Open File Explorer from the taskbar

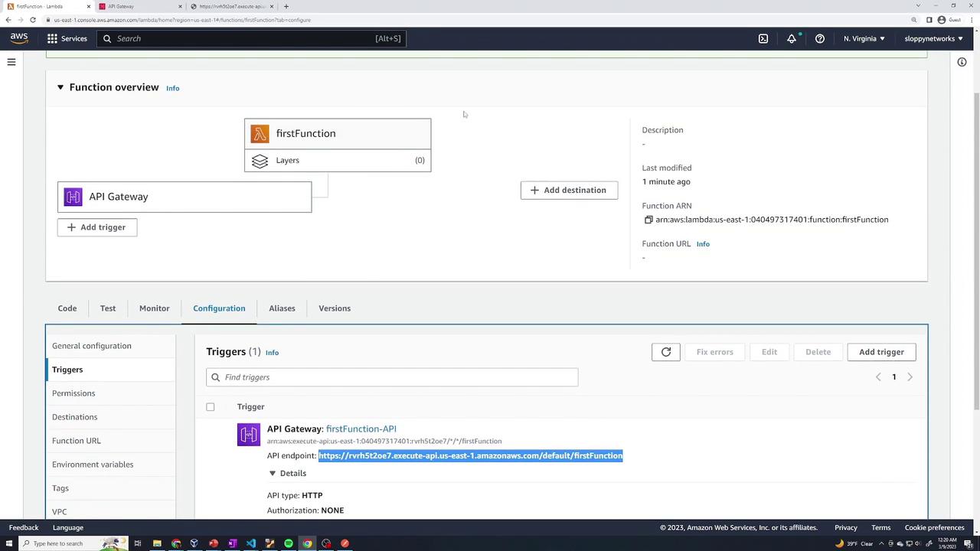pyautogui.click(x=157, y=543)
